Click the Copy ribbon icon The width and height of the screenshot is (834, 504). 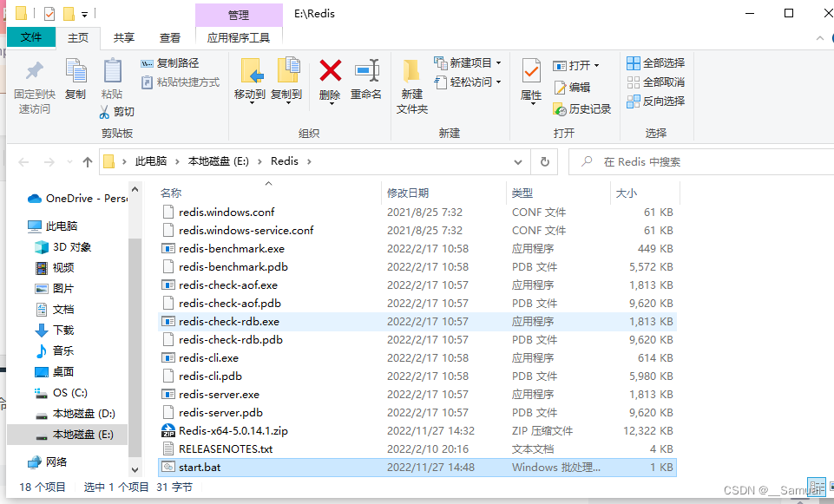pyautogui.click(x=76, y=80)
